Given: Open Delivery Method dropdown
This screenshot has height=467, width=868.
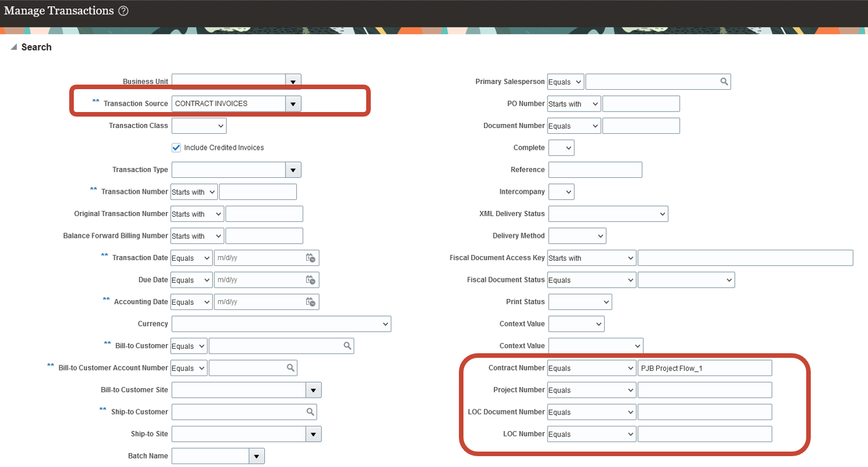Looking at the screenshot, I should [577, 236].
